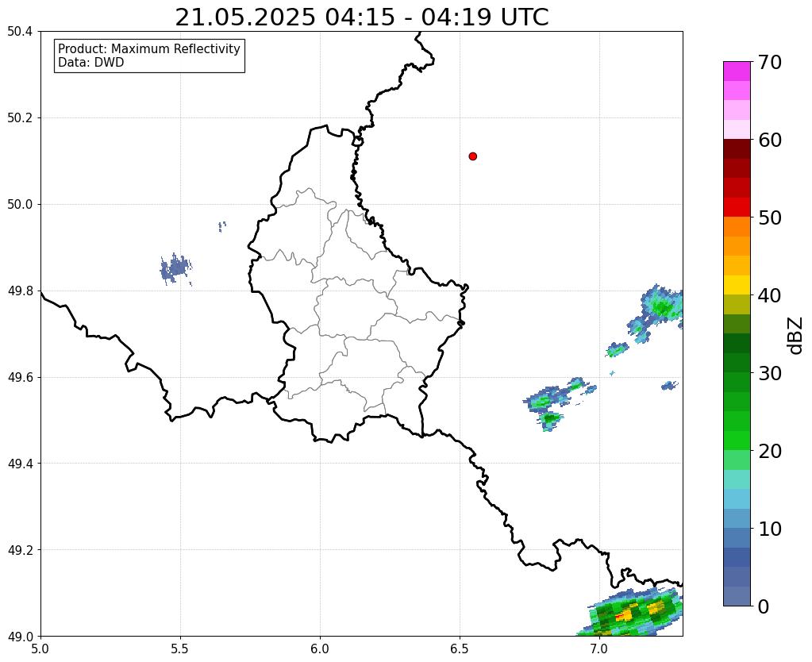Click the 50.4 latitude tick label
The height and width of the screenshot is (662, 812).
point(20,32)
